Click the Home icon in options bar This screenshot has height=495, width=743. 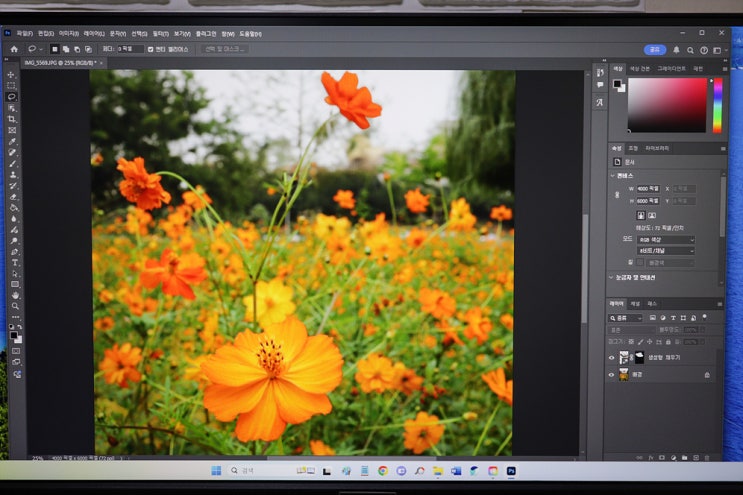click(x=14, y=49)
